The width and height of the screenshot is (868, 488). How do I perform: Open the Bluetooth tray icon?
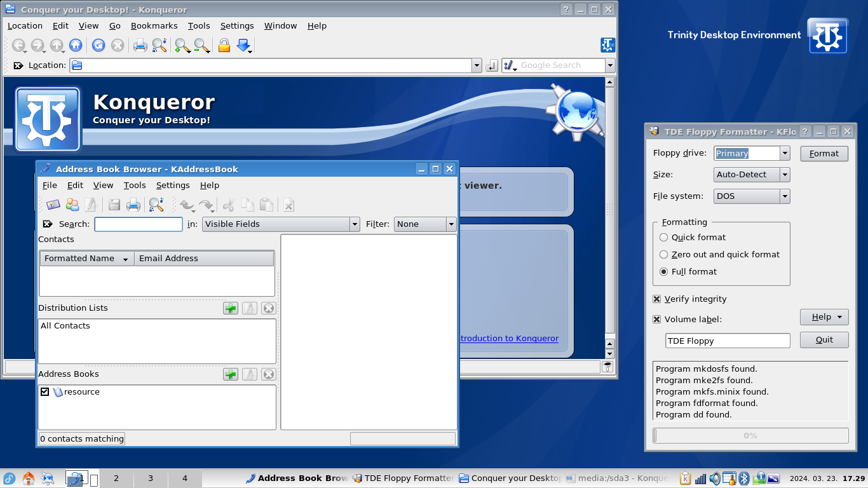click(x=743, y=478)
